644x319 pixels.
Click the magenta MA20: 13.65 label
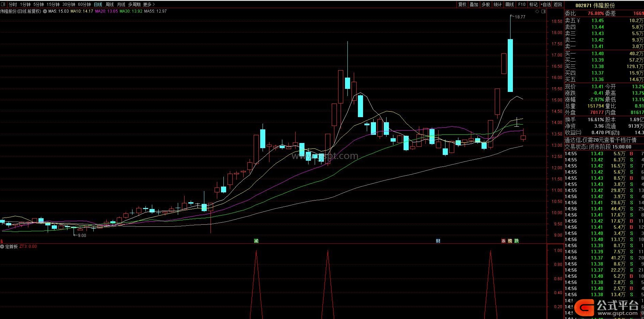106,11
